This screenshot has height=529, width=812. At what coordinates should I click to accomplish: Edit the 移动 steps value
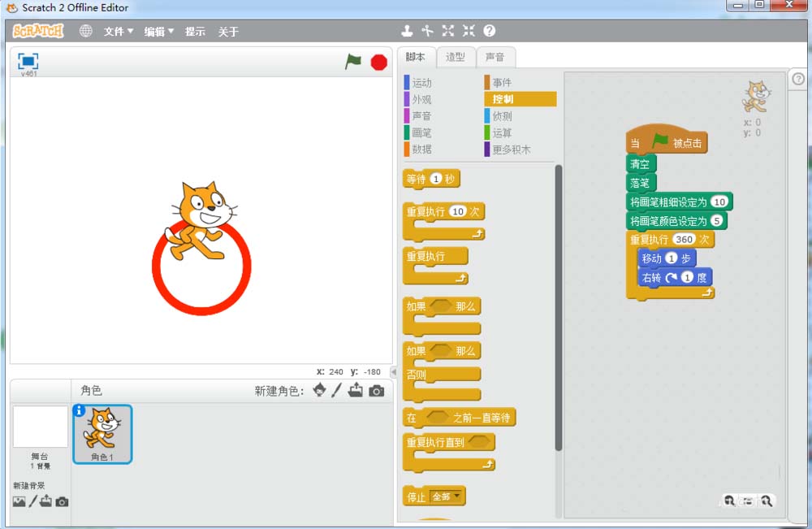[x=672, y=258]
